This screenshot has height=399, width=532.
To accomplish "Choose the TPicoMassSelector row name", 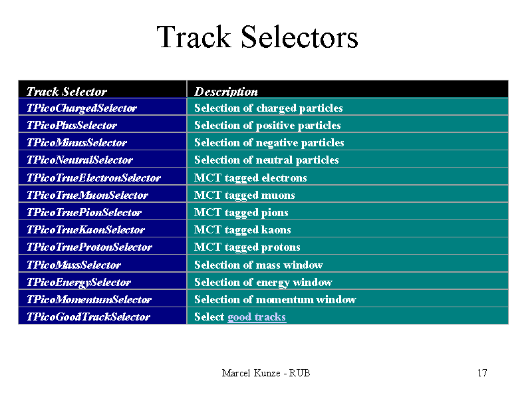I will tap(74, 265).
